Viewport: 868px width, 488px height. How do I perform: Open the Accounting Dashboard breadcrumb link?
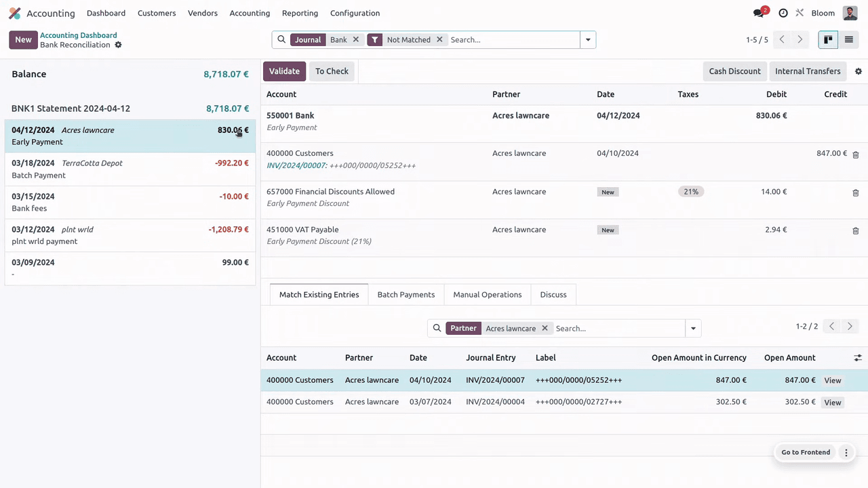(78, 35)
